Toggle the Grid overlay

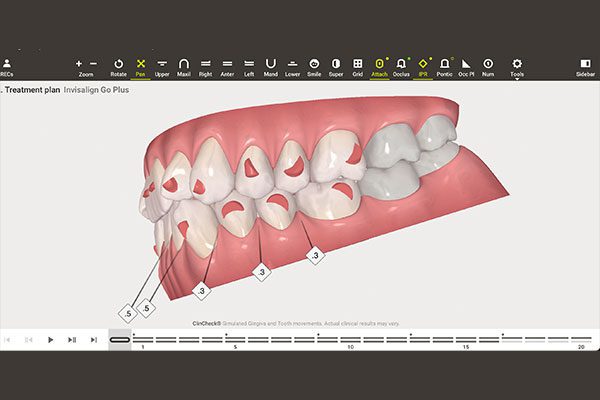pos(358,68)
